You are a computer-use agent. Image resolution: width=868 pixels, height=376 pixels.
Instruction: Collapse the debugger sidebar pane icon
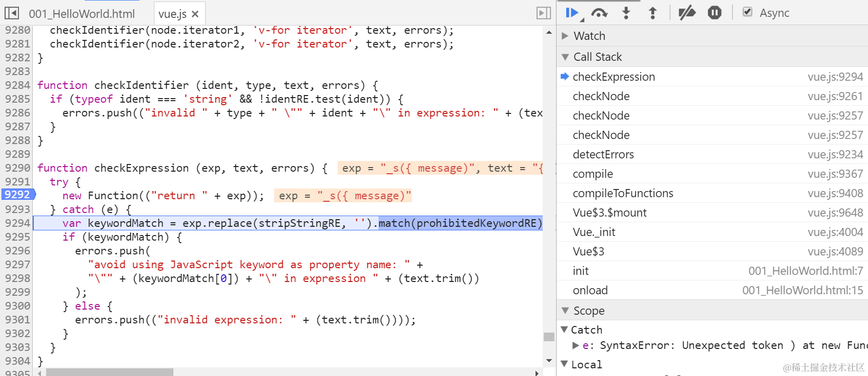tap(544, 13)
